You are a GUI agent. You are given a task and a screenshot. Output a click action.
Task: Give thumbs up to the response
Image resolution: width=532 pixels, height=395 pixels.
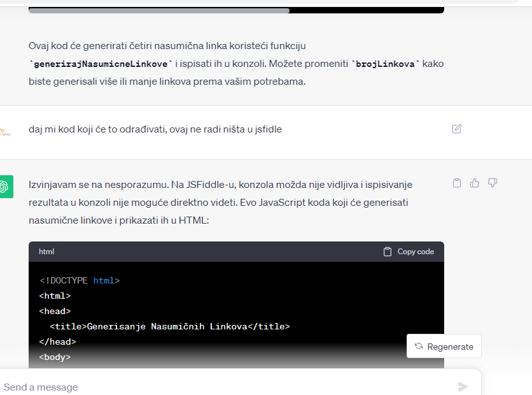tap(475, 183)
